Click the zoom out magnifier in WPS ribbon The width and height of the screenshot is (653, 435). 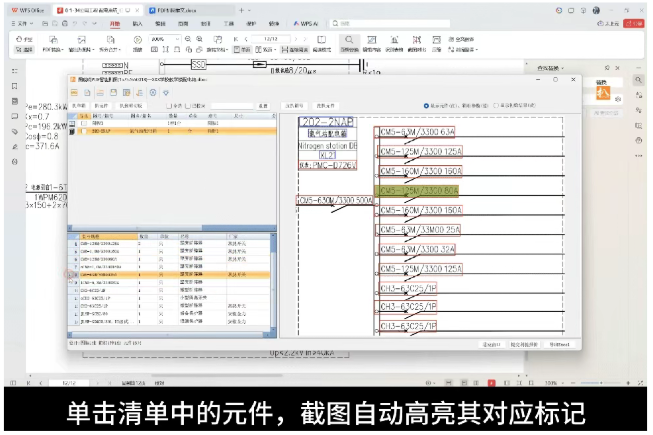(x=188, y=39)
